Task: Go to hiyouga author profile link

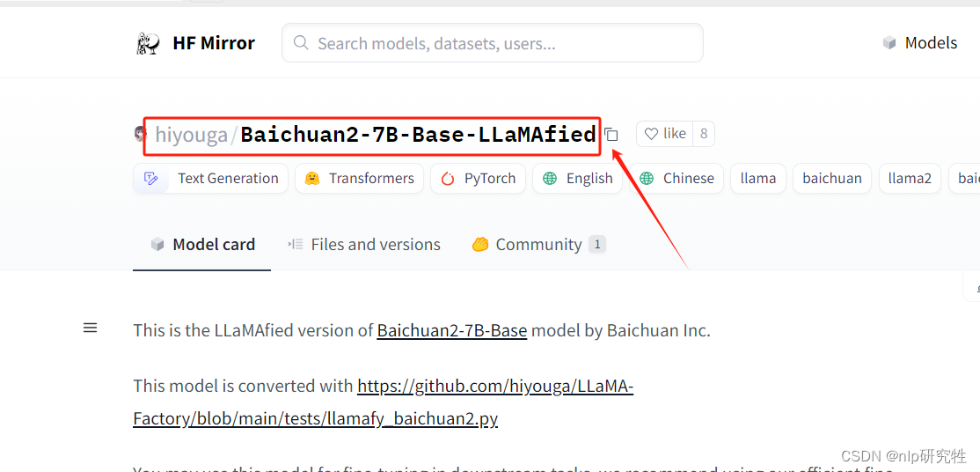Action: (191, 135)
